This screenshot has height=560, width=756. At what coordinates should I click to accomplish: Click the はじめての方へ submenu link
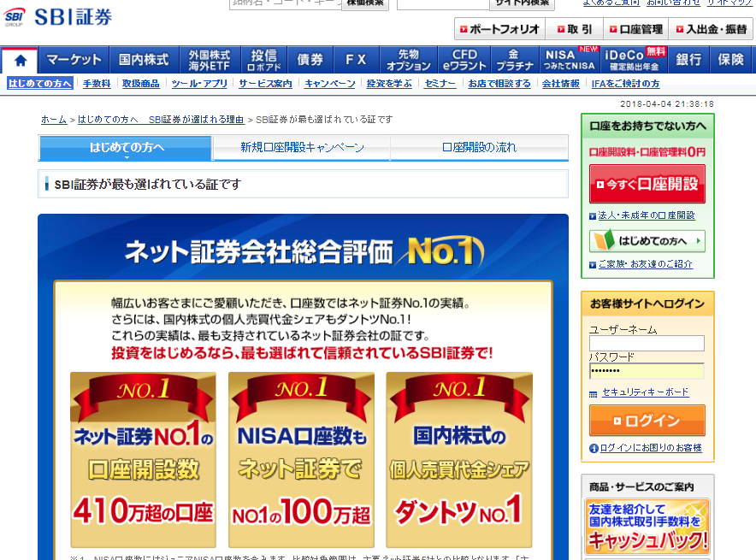click(40, 84)
